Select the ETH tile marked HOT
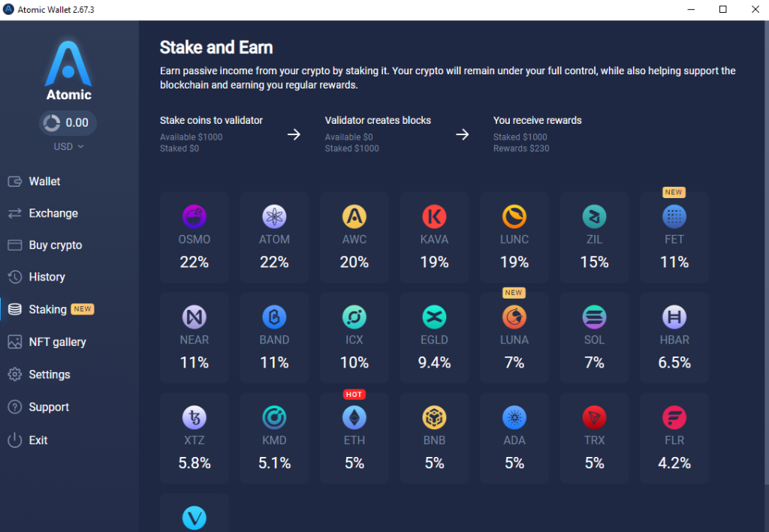This screenshot has height=532, width=769. click(x=354, y=437)
